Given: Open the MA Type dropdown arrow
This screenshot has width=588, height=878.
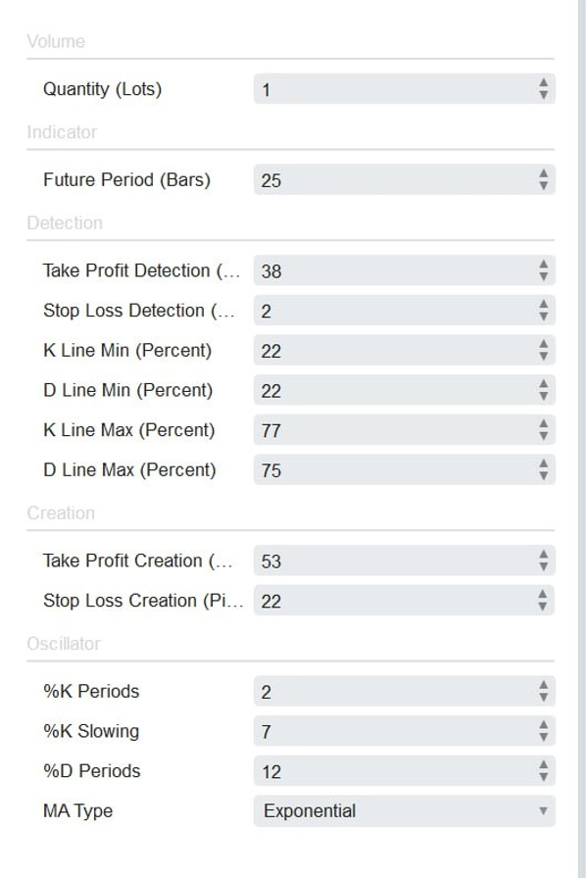Looking at the screenshot, I should pos(543,810).
